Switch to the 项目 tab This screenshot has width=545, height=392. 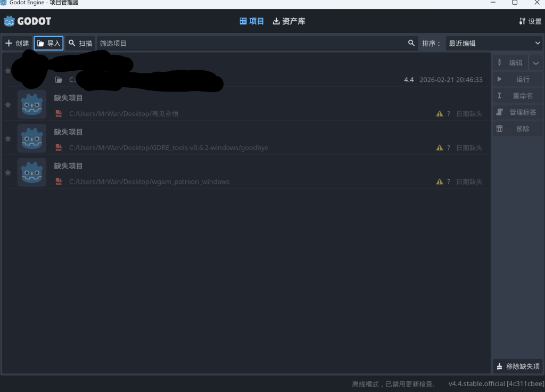click(252, 21)
